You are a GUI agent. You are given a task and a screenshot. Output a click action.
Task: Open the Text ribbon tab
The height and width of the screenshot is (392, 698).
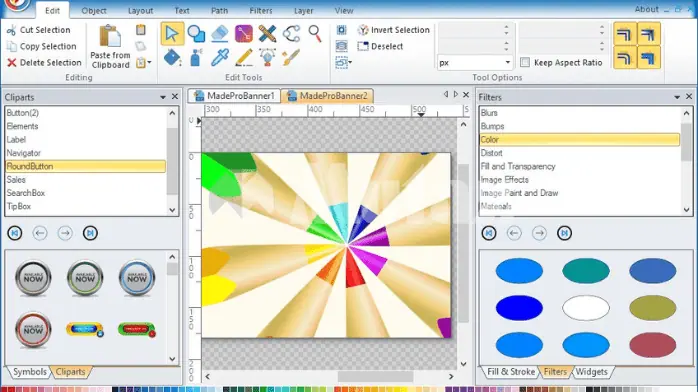tap(182, 11)
